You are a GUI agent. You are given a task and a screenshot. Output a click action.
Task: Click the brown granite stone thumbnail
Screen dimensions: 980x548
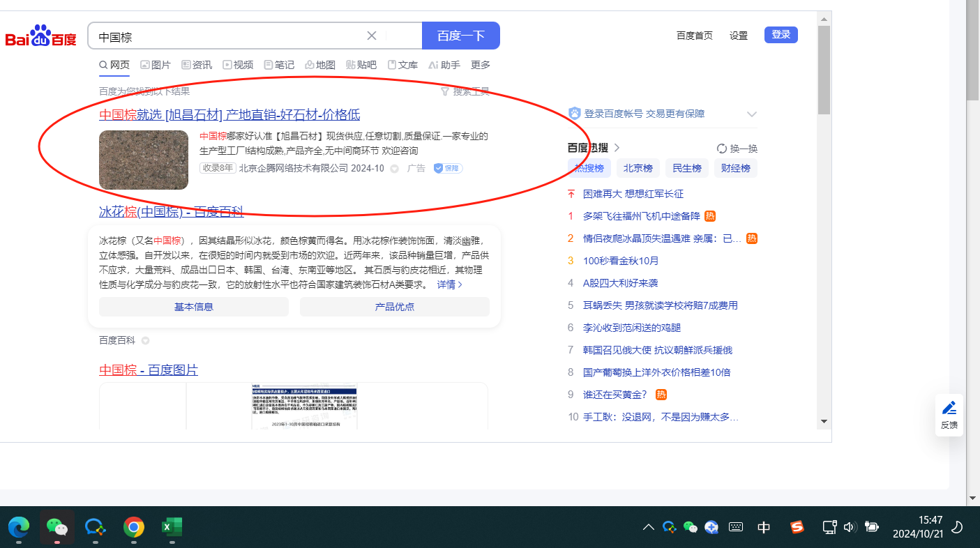[x=144, y=160]
